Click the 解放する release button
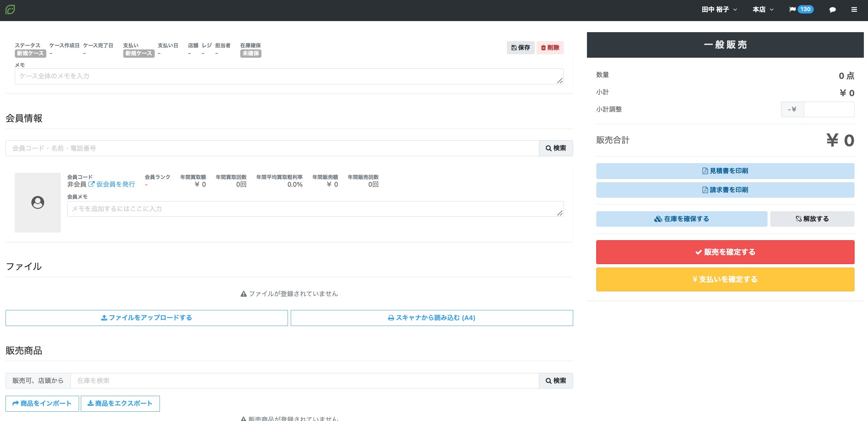 point(812,219)
